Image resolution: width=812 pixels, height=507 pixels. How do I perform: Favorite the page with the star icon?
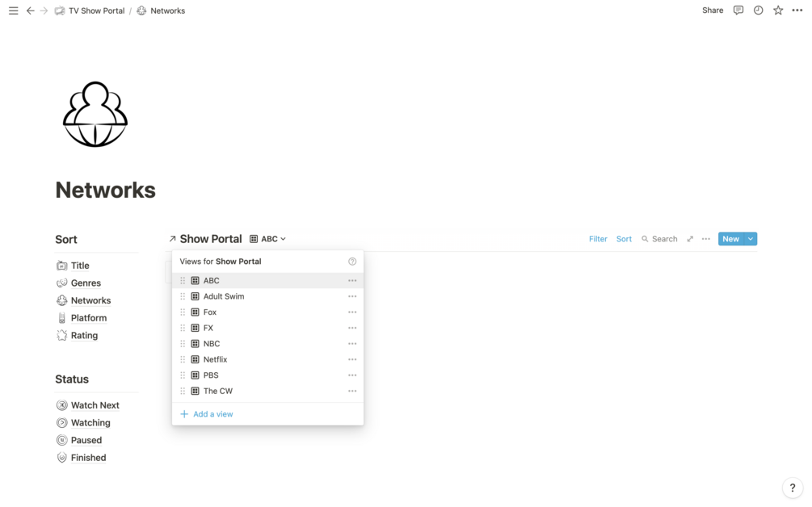pos(778,10)
